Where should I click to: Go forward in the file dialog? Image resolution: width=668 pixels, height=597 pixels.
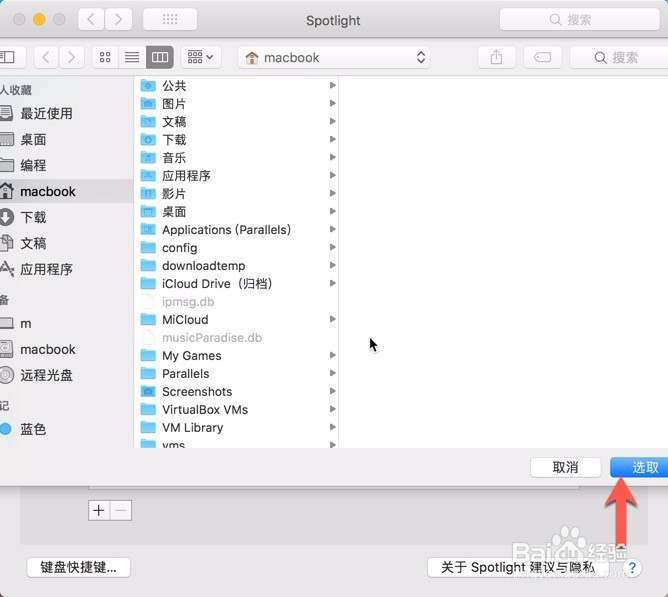point(71,57)
